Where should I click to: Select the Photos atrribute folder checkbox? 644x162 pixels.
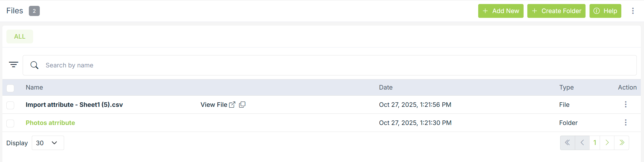click(10, 123)
